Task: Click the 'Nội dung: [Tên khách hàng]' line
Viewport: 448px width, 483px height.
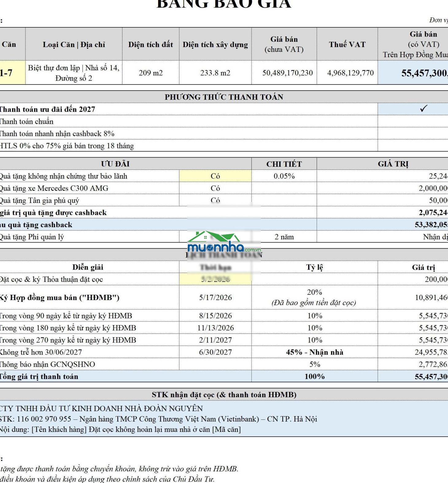Action: pyautogui.click(x=120, y=429)
